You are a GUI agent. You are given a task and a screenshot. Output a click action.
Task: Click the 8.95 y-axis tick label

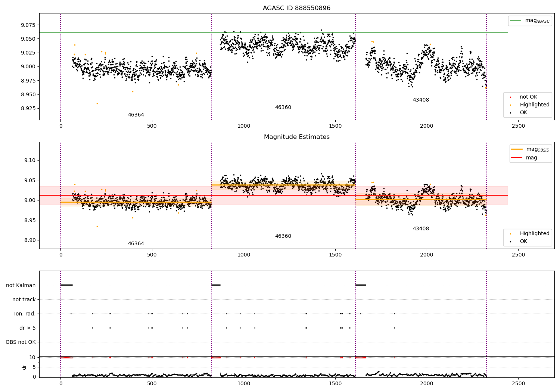pyautogui.click(x=29, y=220)
